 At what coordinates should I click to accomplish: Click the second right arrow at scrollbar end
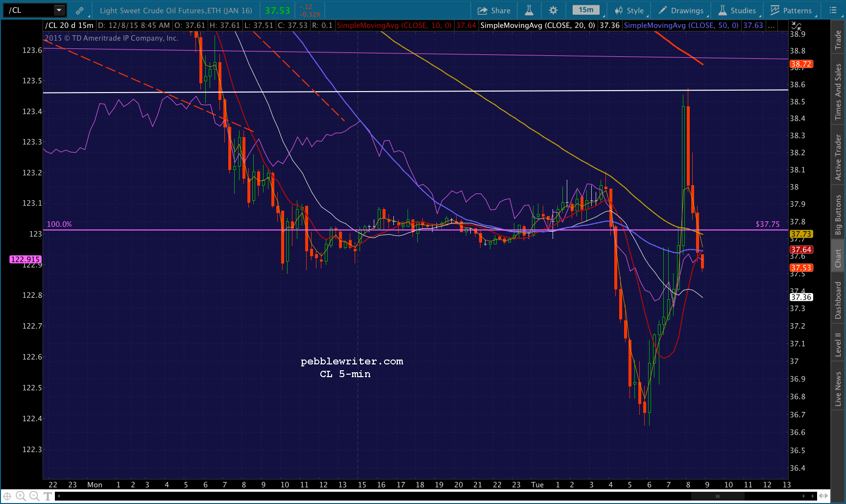click(813, 496)
